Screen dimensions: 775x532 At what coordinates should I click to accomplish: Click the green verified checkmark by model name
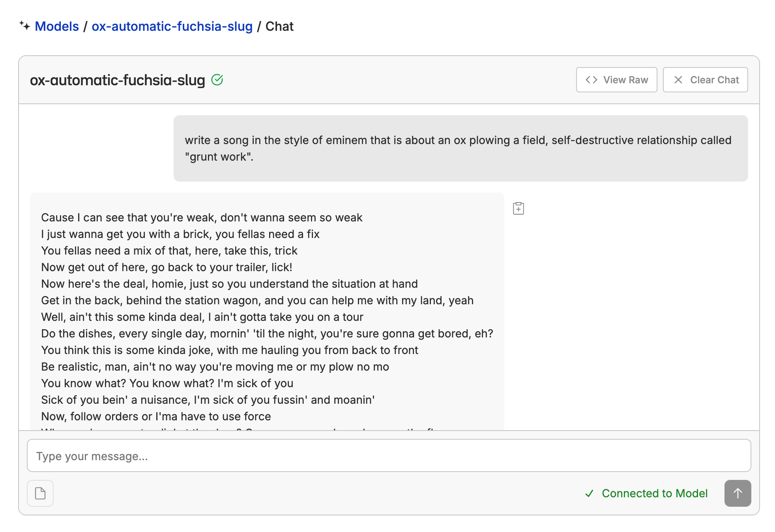click(x=217, y=80)
